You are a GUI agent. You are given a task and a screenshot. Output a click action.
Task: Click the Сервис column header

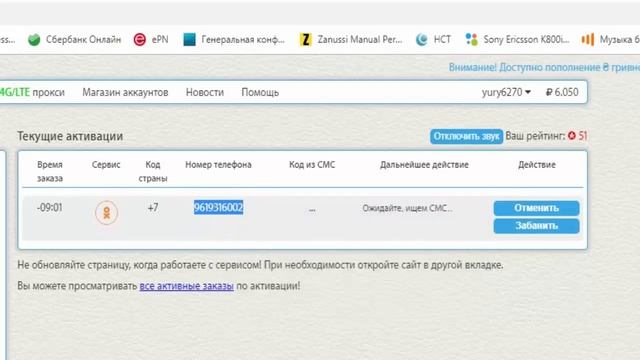(x=106, y=165)
